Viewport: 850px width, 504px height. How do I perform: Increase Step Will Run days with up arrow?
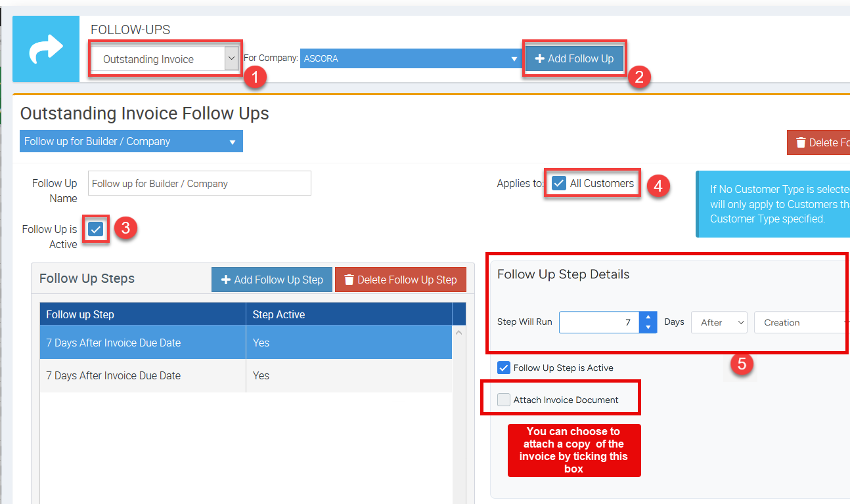pos(648,318)
